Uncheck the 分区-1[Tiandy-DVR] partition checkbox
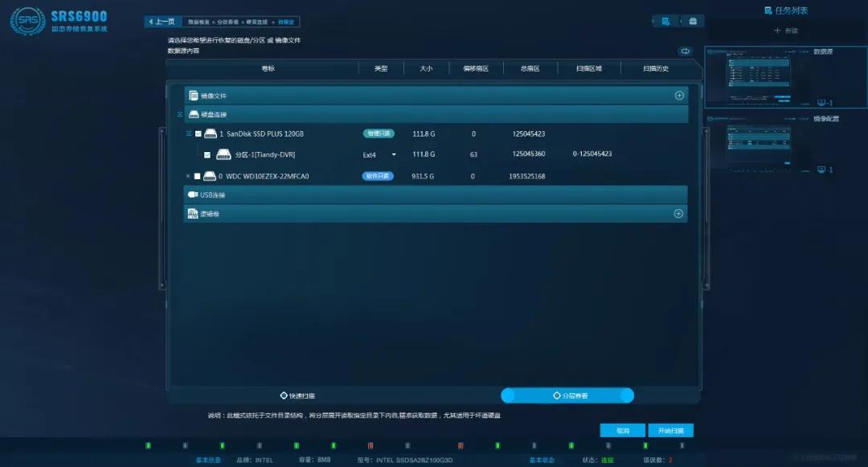This screenshot has width=868, height=467. pyautogui.click(x=207, y=155)
